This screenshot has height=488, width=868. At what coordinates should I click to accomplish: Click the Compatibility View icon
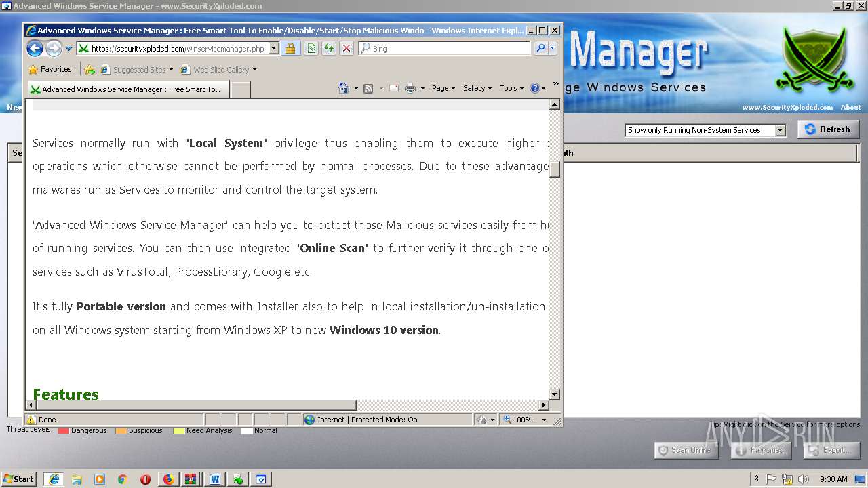coord(311,49)
